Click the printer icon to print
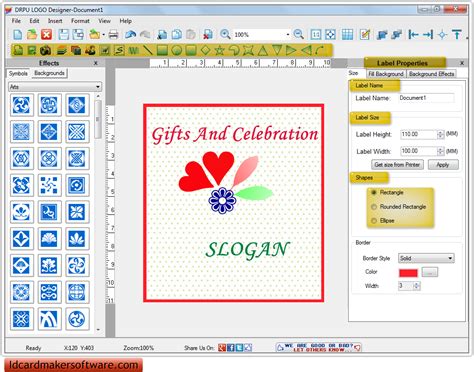Screen dimensions: 474x372 [x=113, y=34]
